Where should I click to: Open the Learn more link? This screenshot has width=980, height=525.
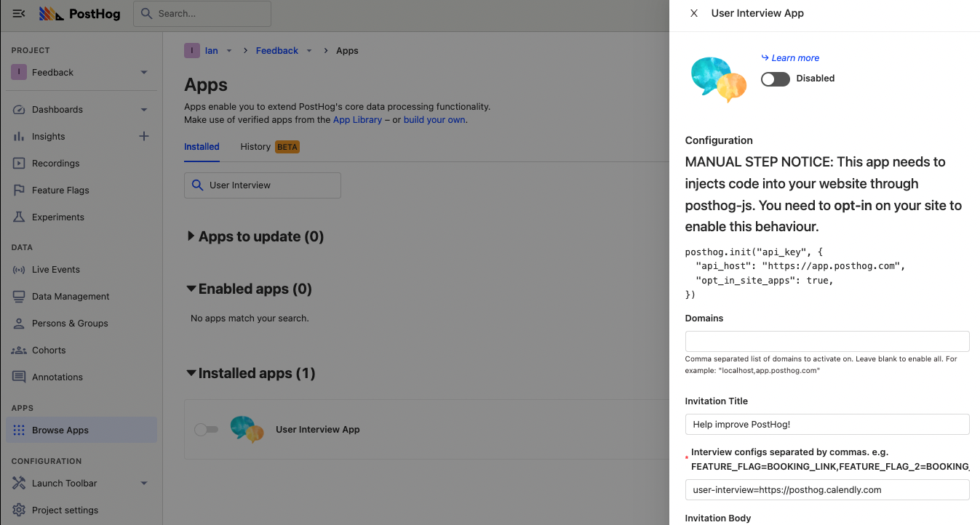click(x=794, y=58)
